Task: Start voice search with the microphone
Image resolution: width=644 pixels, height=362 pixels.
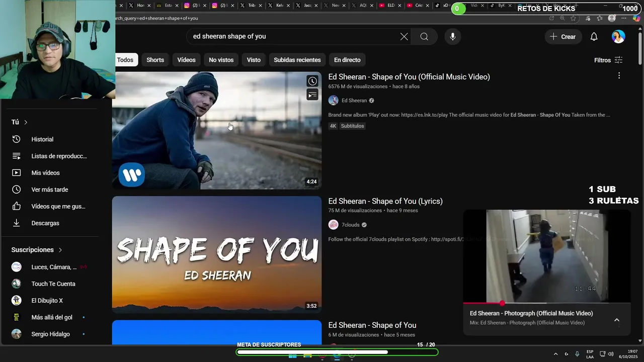Action: [452, 36]
